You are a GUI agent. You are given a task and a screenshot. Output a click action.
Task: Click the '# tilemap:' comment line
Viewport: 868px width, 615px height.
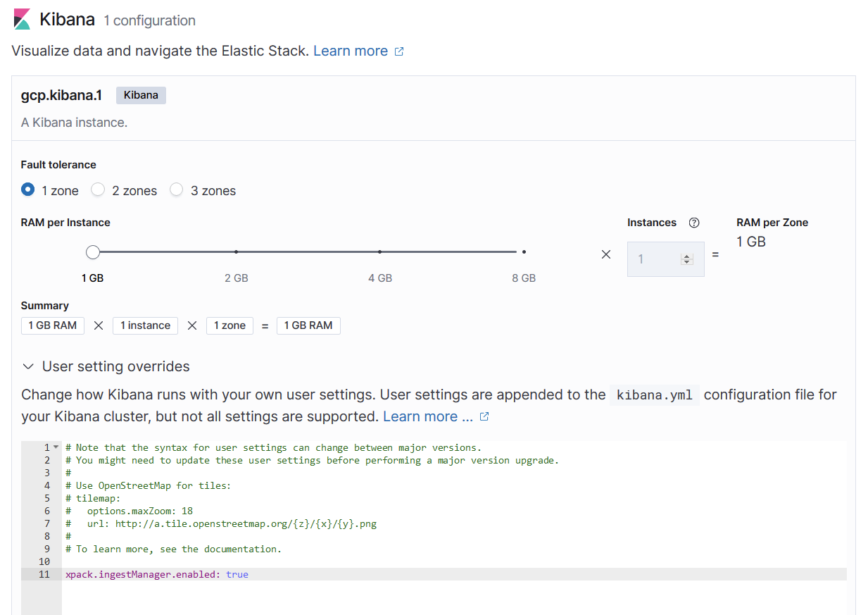pos(92,498)
